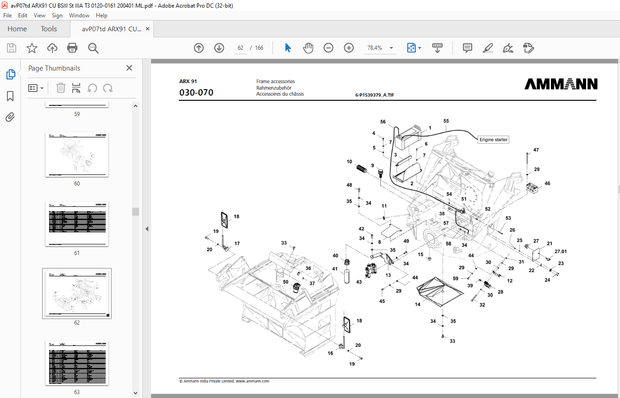Open the Find text magnifier
Viewport: 620px width, 398px height.
point(93,48)
